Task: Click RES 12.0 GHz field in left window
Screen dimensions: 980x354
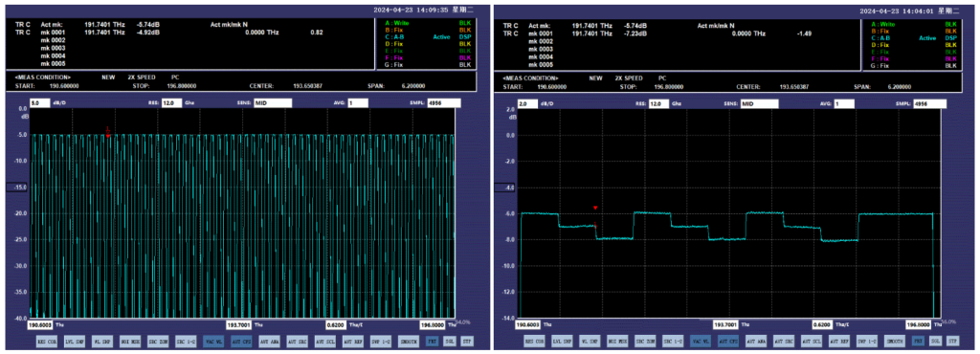Action: (171, 103)
